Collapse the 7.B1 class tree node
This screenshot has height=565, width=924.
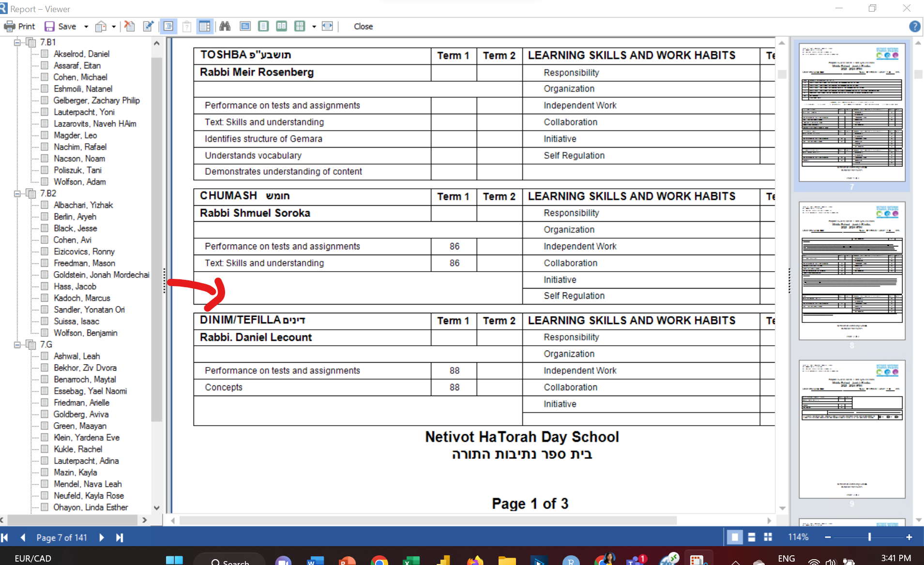click(17, 42)
